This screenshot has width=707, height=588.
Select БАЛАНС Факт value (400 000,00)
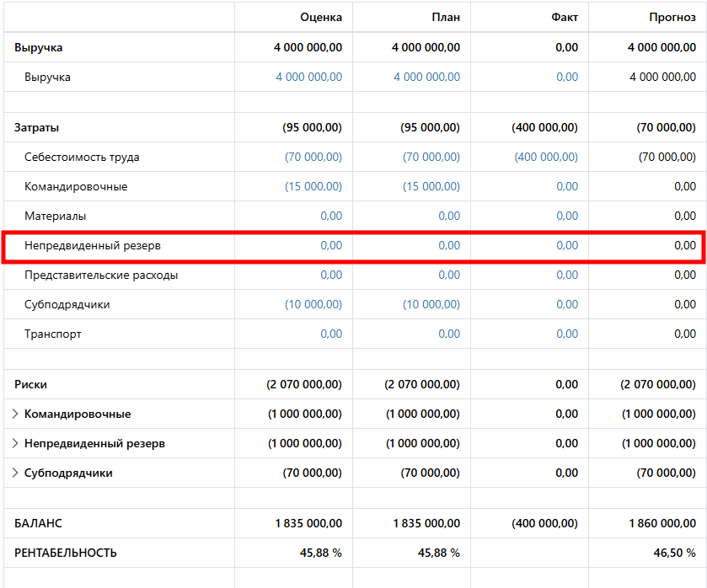(x=544, y=523)
